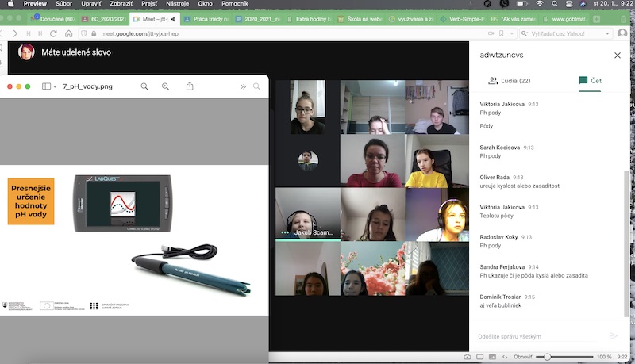Screen dimensions: 635x364
Task: Toggle page tiling icon in status bar
Action: click(x=480, y=357)
